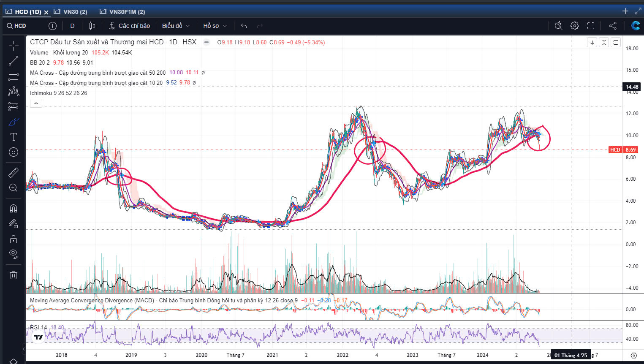Image resolution: width=644 pixels, height=364 pixels.
Task: Select the RSI 14 indicator legend
Action: pyautogui.click(x=38, y=327)
